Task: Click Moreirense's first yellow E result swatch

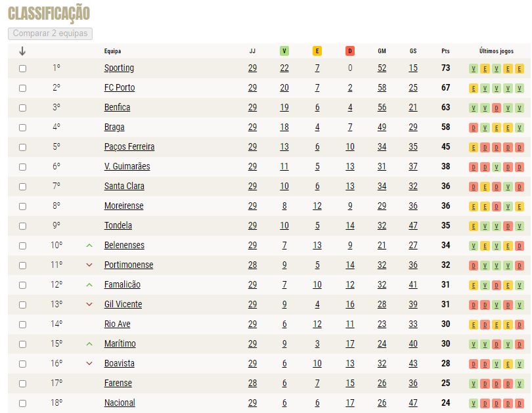Action: click(x=474, y=206)
